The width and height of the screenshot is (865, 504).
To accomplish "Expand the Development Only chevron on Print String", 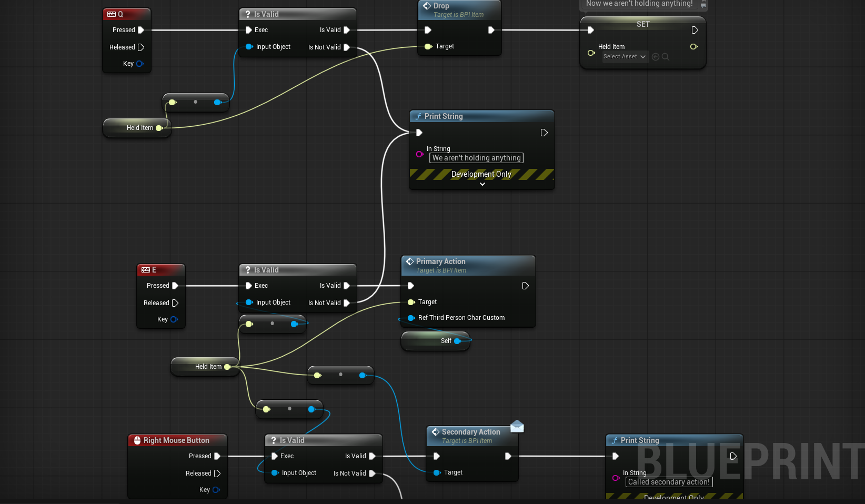I will tap(482, 184).
